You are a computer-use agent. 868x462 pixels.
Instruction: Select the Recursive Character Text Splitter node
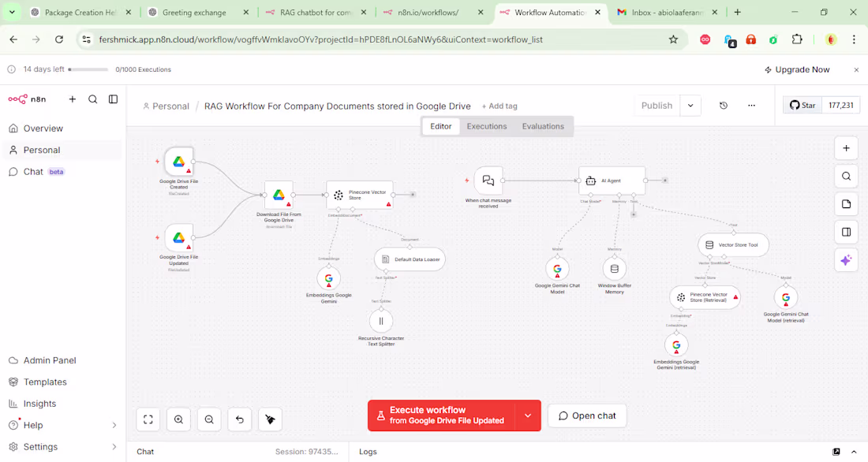[381, 321]
